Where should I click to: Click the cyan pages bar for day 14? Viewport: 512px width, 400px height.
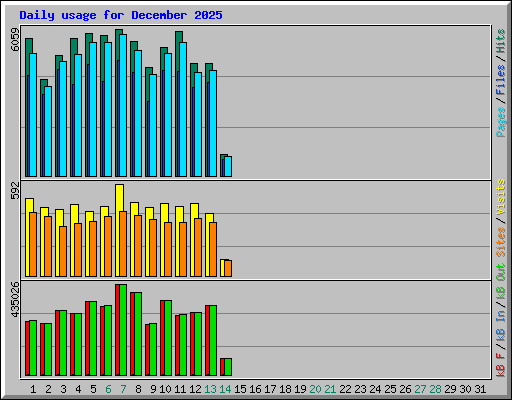228,166
